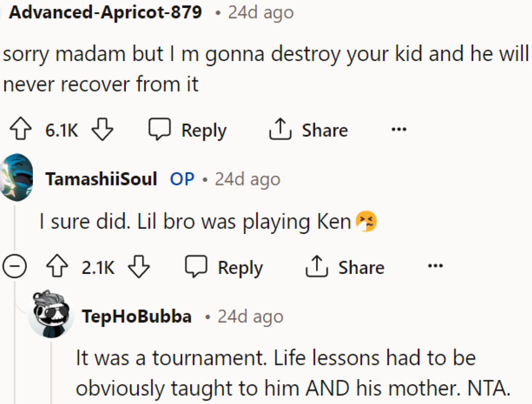This screenshot has height=404, width=532.
Task: Visit TepHoBubba's profile page
Action: click(x=137, y=316)
